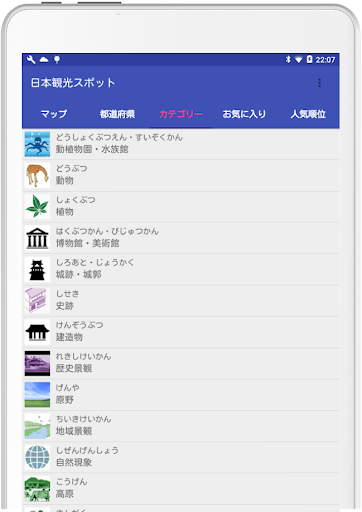This screenshot has height=512, width=362.
Task: Tap the octopus icon for 動植物園・水族館
Action: point(37,144)
